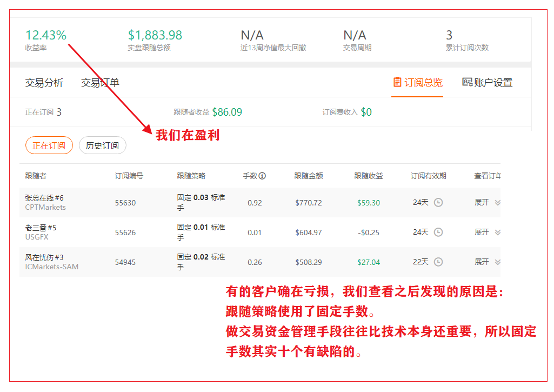The width and height of the screenshot is (554, 392).
Task: Click broker name CPTMarkets
Action: (x=45, y=208)
